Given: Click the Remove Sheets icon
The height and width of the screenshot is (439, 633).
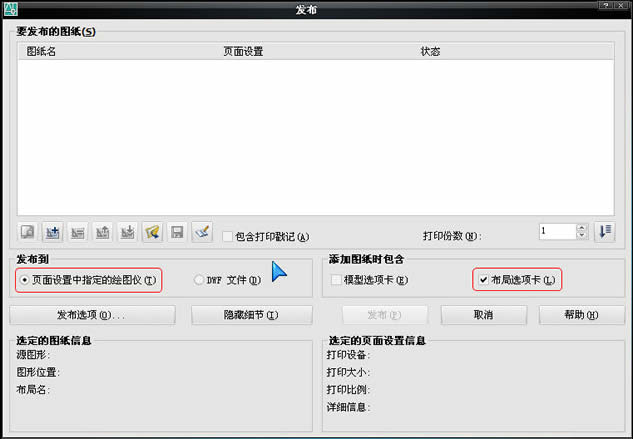Looking at the screenshot, I should pos(78,232).
